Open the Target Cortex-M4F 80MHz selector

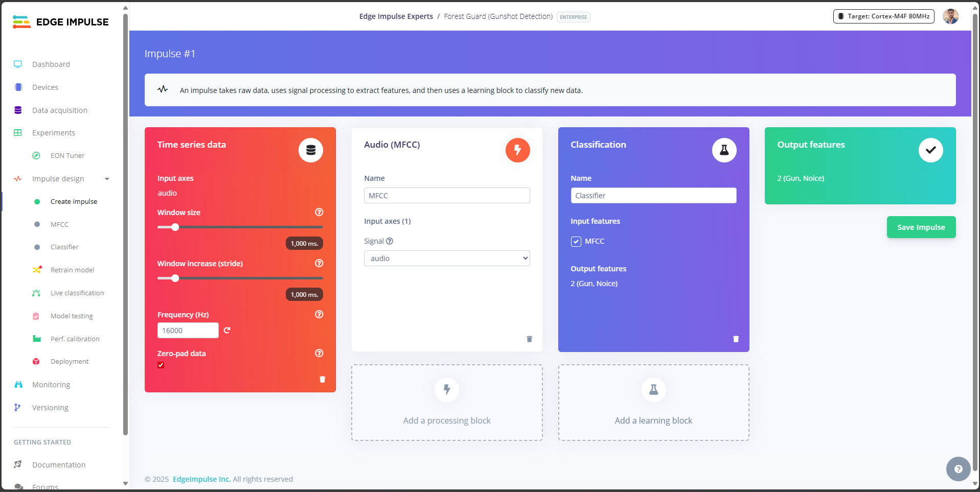pyautogui.click(x=884, y=16)
